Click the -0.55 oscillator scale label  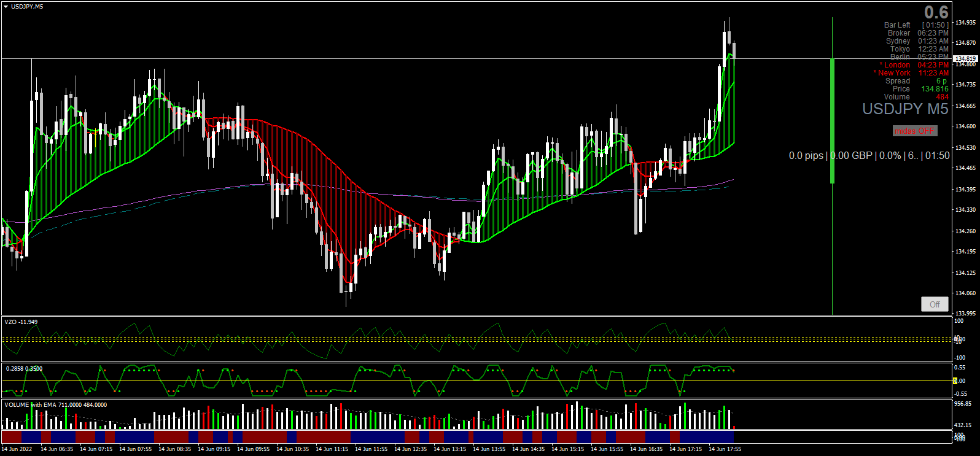pos(960,394)
